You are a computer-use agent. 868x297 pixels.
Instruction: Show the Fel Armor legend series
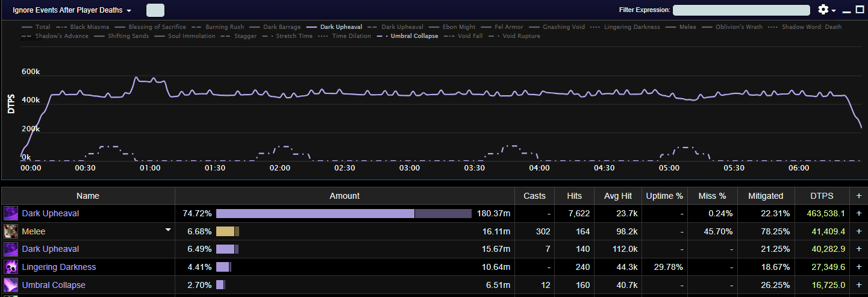502,27
